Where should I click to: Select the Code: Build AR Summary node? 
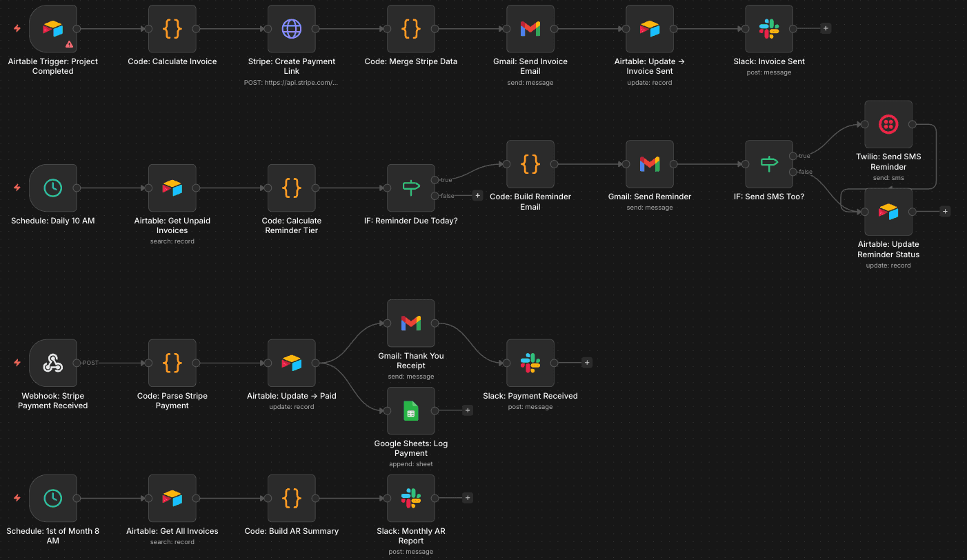291,498
